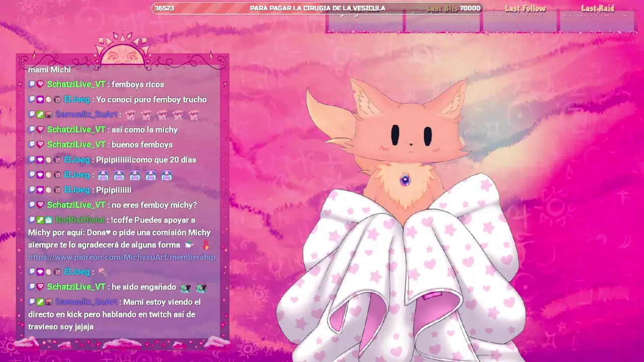Click the sushi badge on Samuelix_SuArt's emote-only row
Viewport: 644px width, 362px height.
click(x=49, y=115)
